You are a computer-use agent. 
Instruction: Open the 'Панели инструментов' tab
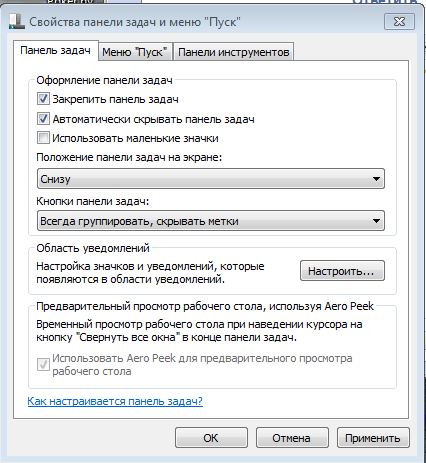(x=233, y=52)
